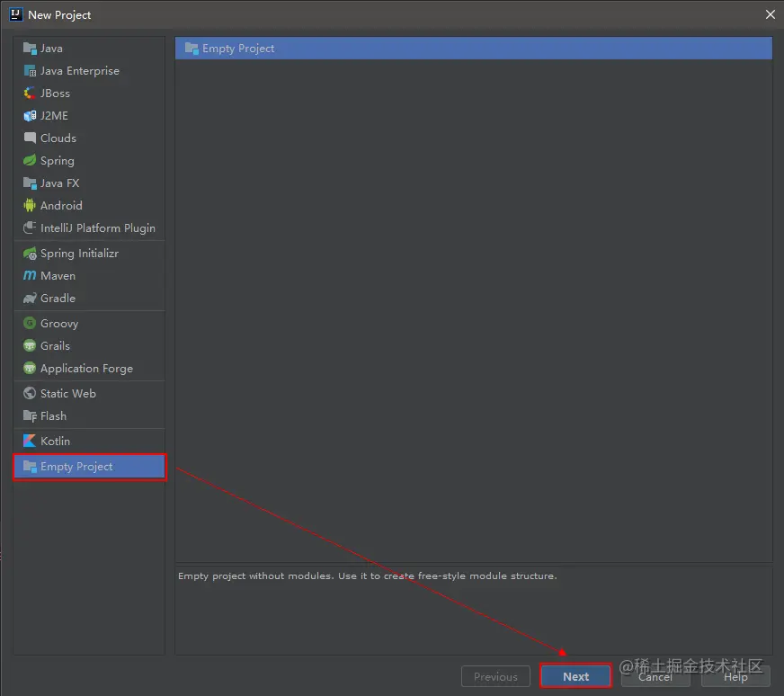Select the "Grails" label
The height and width of the screenshot is (696, 784).
click(x=55, y=345)
